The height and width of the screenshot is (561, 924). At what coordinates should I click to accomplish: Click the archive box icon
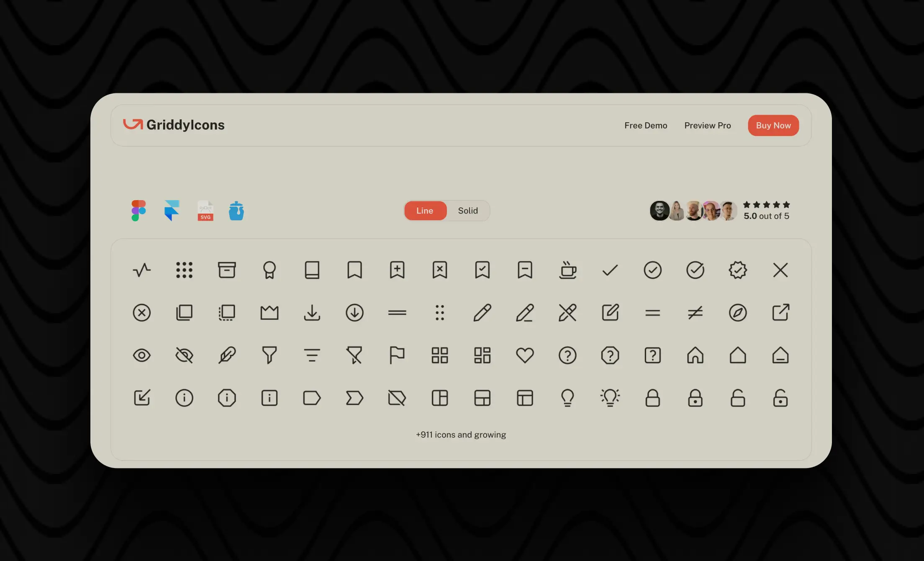pyautogui.click(x=226, y=269)
